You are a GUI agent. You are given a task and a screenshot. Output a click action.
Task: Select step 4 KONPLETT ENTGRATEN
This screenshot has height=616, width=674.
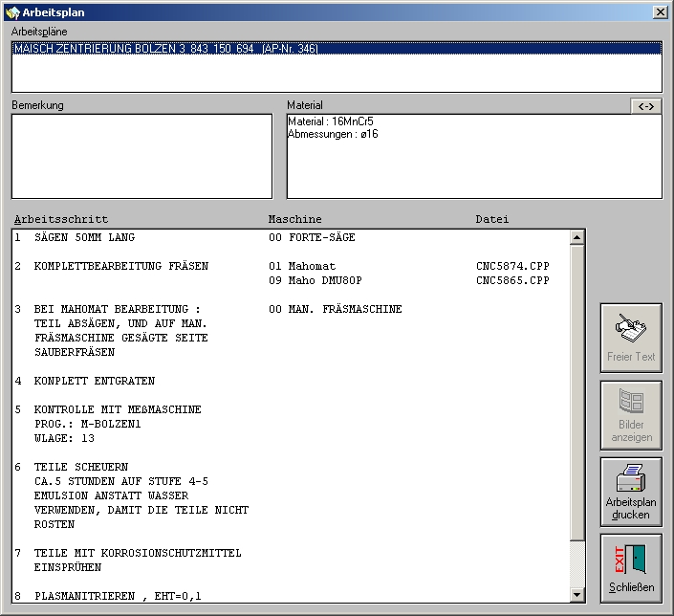94,381
